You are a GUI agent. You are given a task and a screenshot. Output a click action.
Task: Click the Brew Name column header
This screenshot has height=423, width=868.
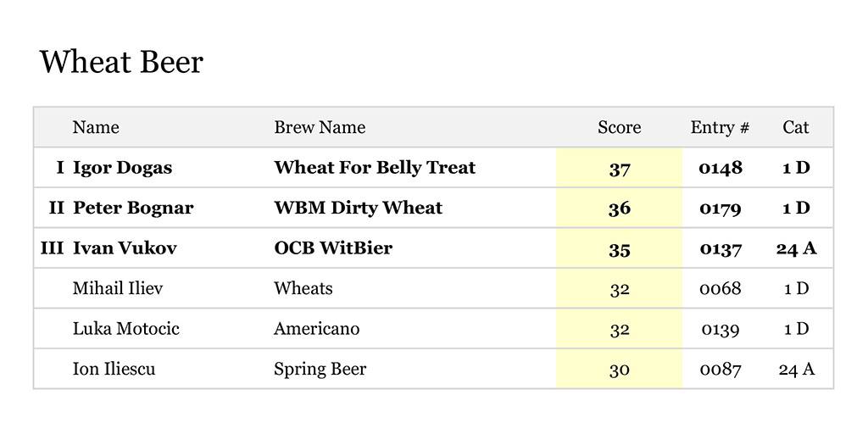click(320, 127)
